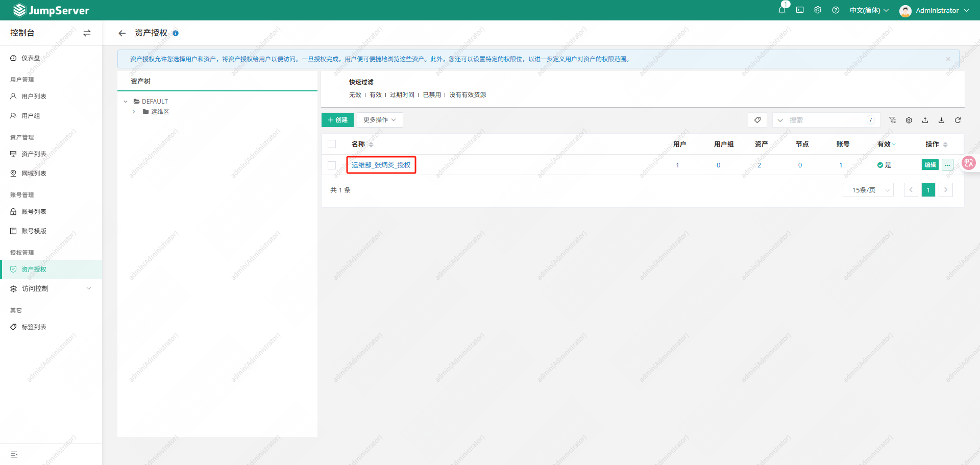Open the 有效 column filter chevron

[894, 144]
